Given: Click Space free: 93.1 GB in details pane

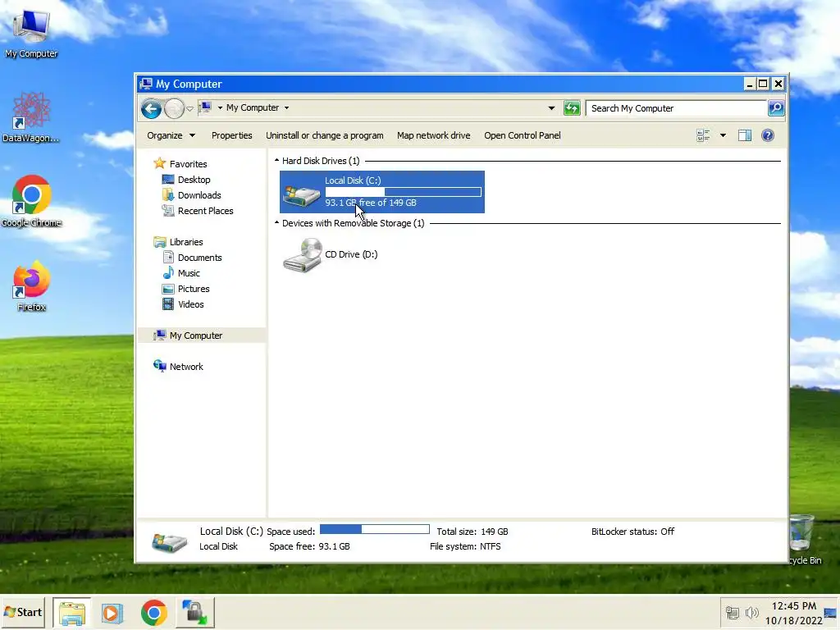Looking at the screenshot, I should [309, 546].
